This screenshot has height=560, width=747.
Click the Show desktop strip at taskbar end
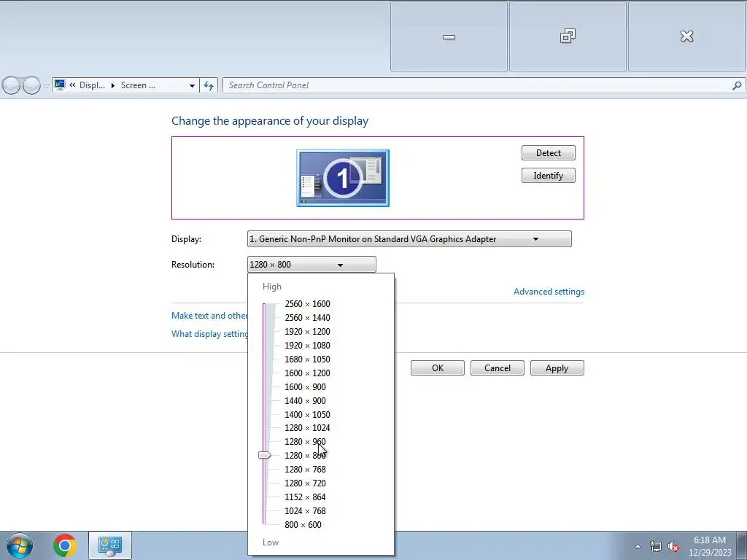pyautogui.click(x=741, y=545)
